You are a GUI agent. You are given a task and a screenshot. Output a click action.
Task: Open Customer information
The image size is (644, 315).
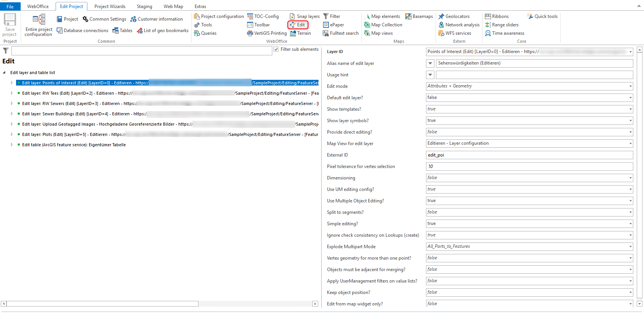(156, 19)
